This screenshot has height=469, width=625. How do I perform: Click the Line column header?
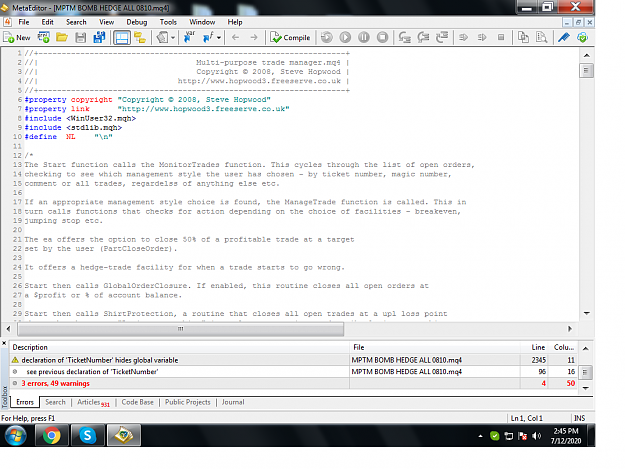pyautogui.click(x=535, y=347)
